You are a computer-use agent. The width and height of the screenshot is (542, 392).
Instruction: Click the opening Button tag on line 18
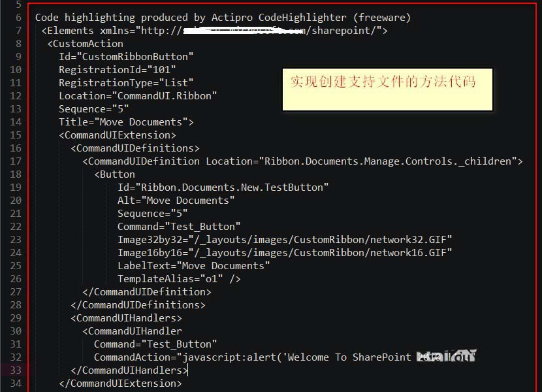114,174
